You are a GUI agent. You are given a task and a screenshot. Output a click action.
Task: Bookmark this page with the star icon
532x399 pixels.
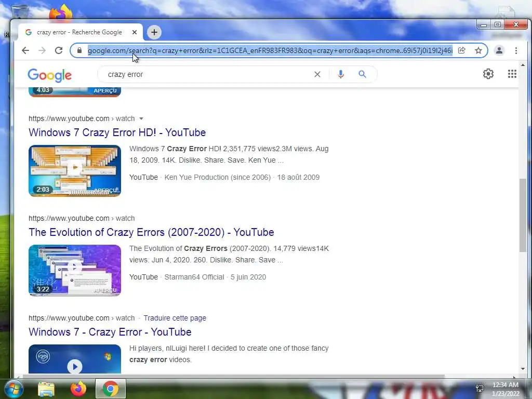(478, 50)
